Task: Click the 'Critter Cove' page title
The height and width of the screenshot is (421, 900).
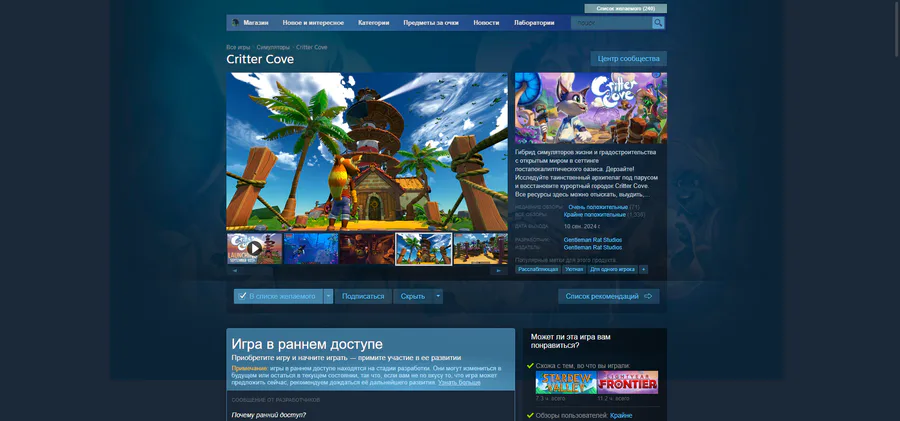Action: click(x=260, y=59)
